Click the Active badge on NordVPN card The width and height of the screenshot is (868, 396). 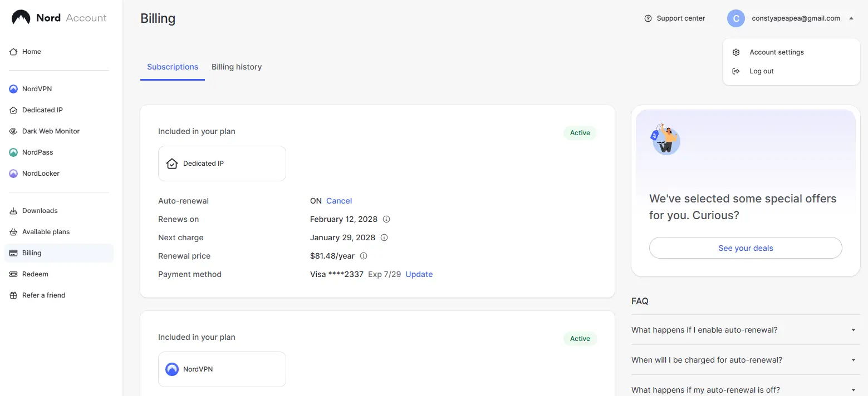(580, 339)
